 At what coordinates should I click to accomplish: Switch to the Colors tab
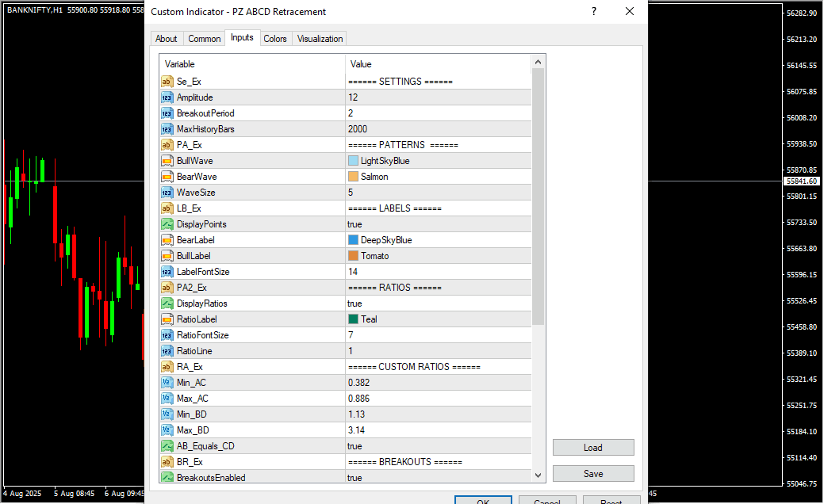[x=275, y=39]
